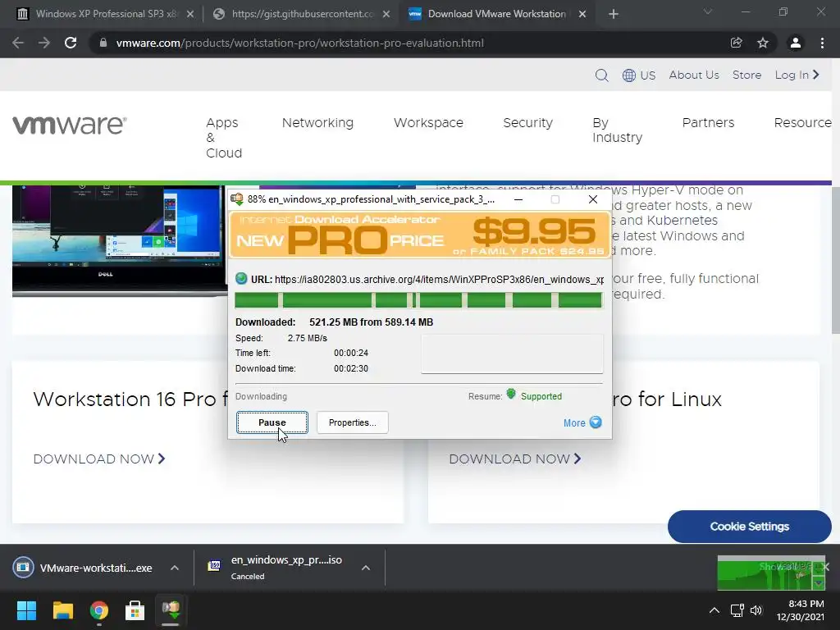Click the green shield Resume icon

point(511,395)
